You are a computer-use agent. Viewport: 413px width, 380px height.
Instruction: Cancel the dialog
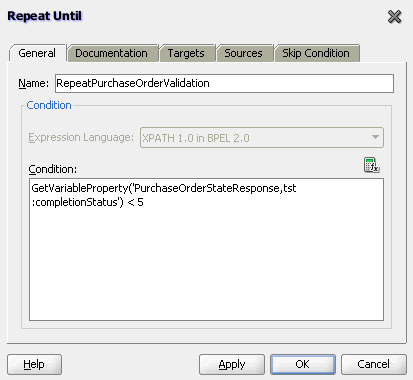(374, 364)
